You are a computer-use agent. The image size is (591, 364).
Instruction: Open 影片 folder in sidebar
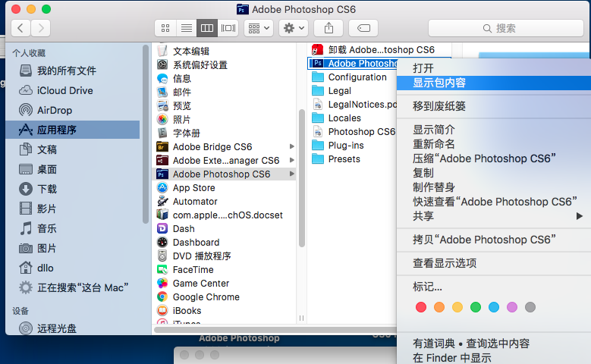click(72, 209)
